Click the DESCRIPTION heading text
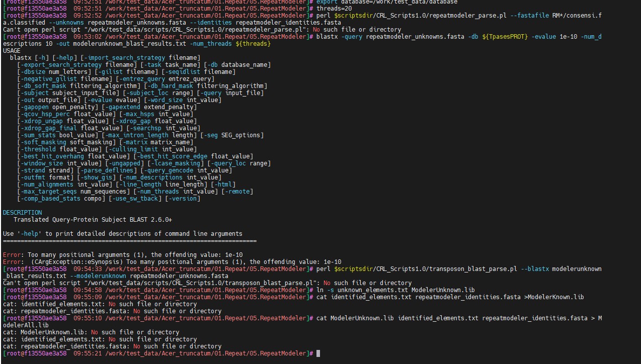This screenshot has height=364, width=641. point(22,213)
